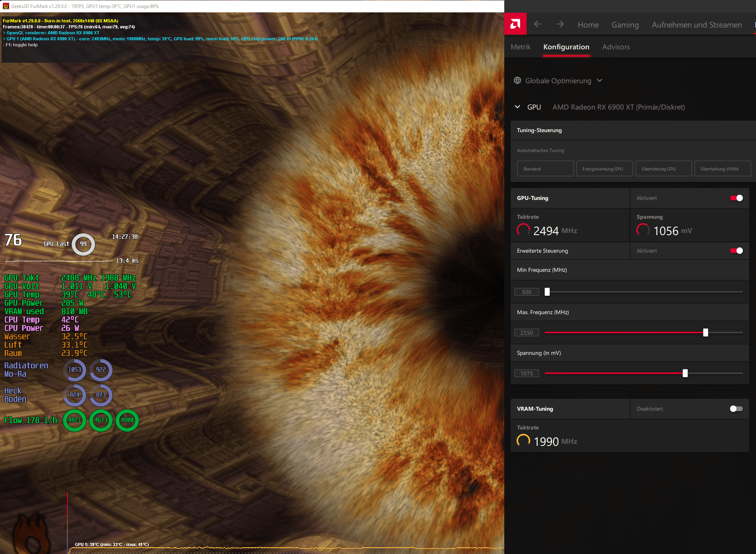
Task: Click the Radiatoren fan gauge showing 1053
Action: tap(75, 370)
